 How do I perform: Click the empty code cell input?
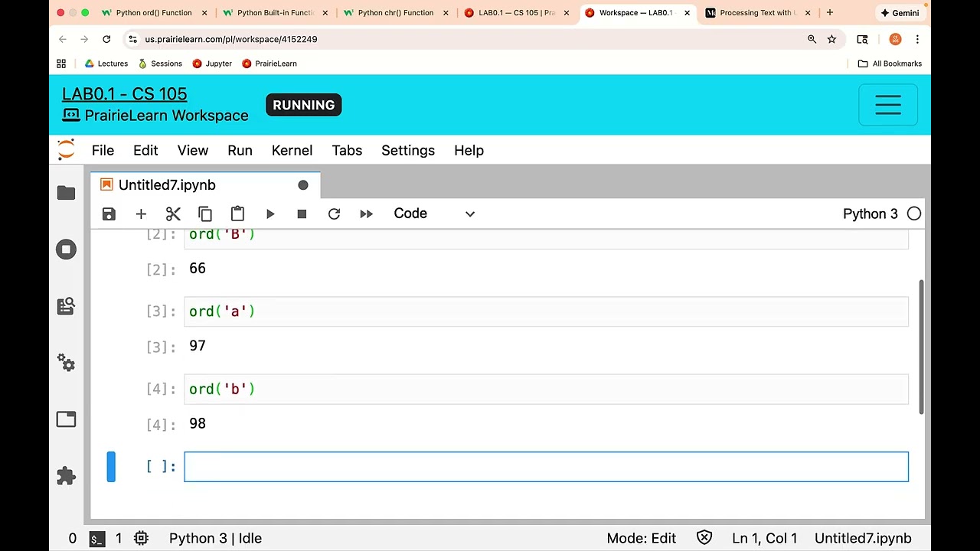546,467
